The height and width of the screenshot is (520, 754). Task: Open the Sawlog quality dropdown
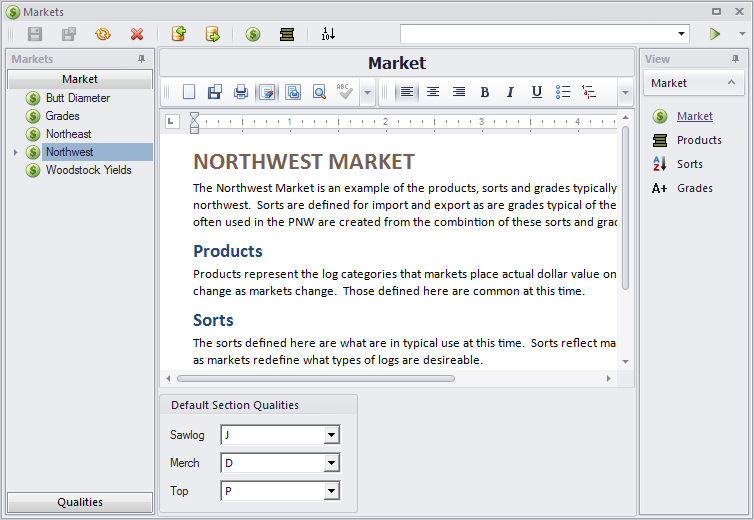[331, 435]
